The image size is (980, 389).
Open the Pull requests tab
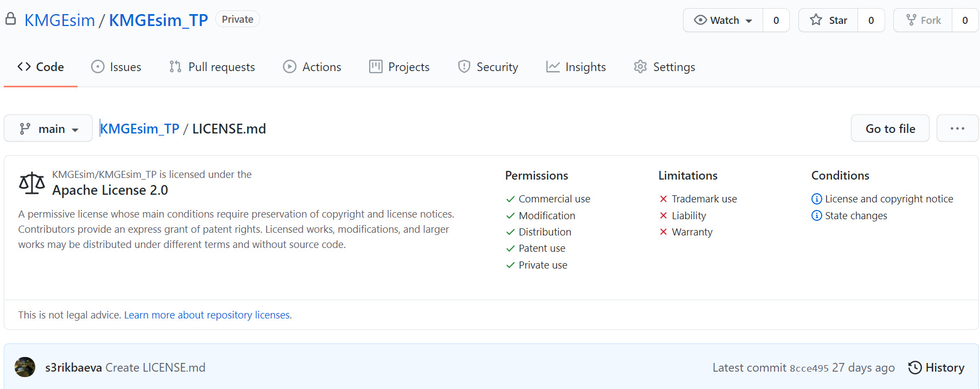(x=212, y=67)
